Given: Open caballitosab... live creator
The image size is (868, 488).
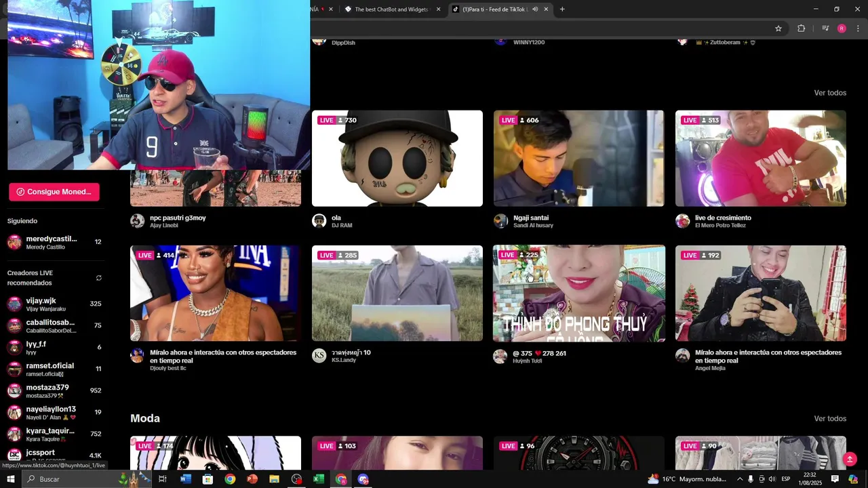Looking at the screenshot, I should pos(54,326).
